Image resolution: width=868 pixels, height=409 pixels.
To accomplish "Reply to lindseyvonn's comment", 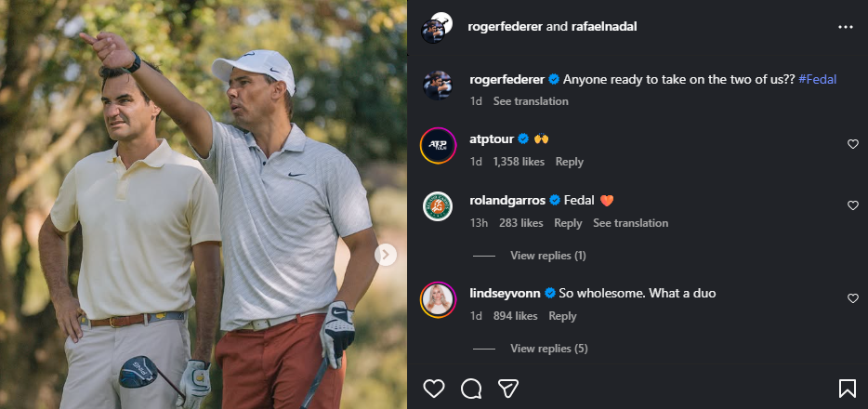I will [x=562, y=316].
